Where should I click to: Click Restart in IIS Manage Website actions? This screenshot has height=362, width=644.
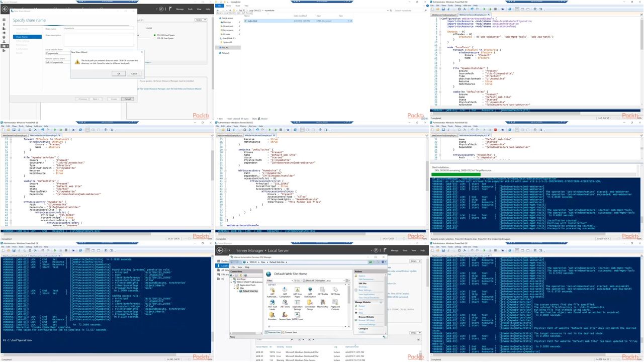coord(361,306)
